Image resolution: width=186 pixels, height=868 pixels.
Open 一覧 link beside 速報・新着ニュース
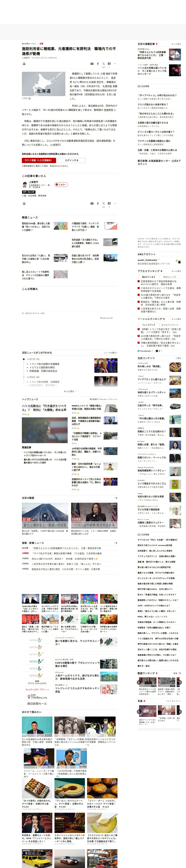(x=115, y=543)
